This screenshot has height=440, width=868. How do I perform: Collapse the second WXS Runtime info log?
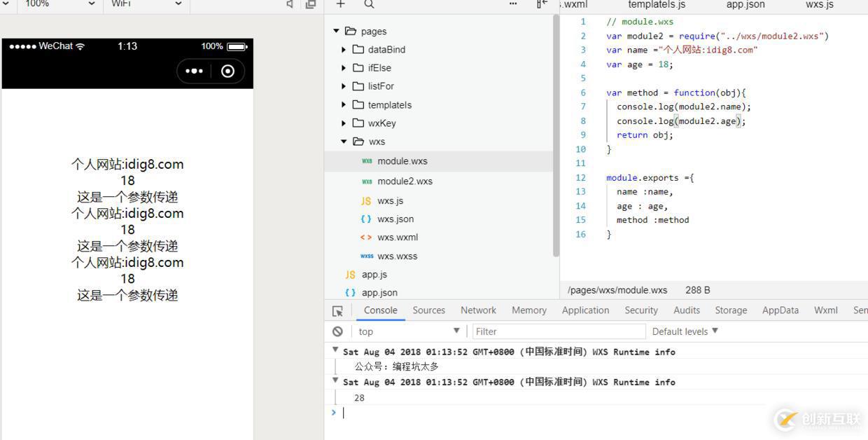pos(335,379)
